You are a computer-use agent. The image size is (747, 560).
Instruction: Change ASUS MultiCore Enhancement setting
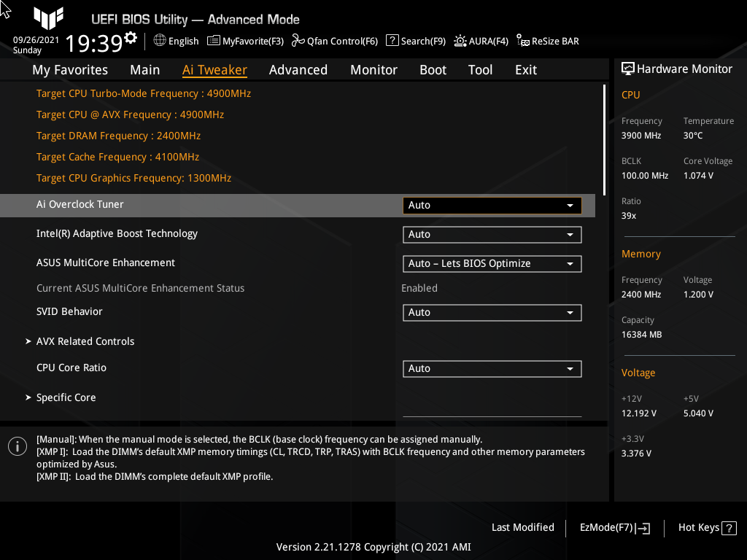492,263
